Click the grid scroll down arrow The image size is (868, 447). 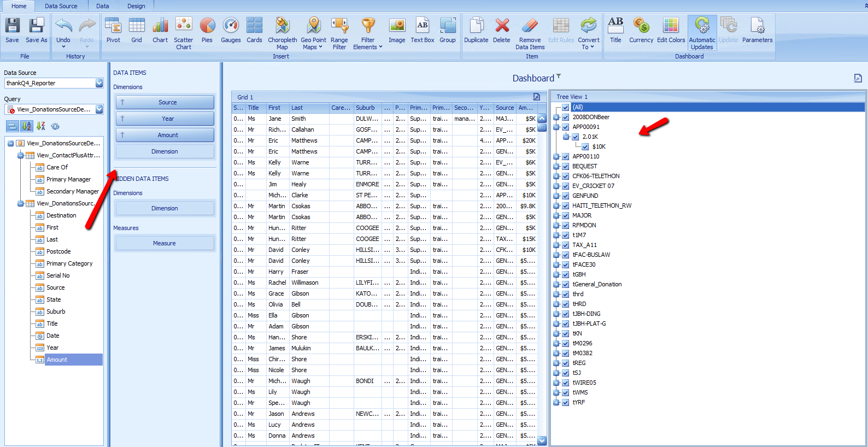542,440
